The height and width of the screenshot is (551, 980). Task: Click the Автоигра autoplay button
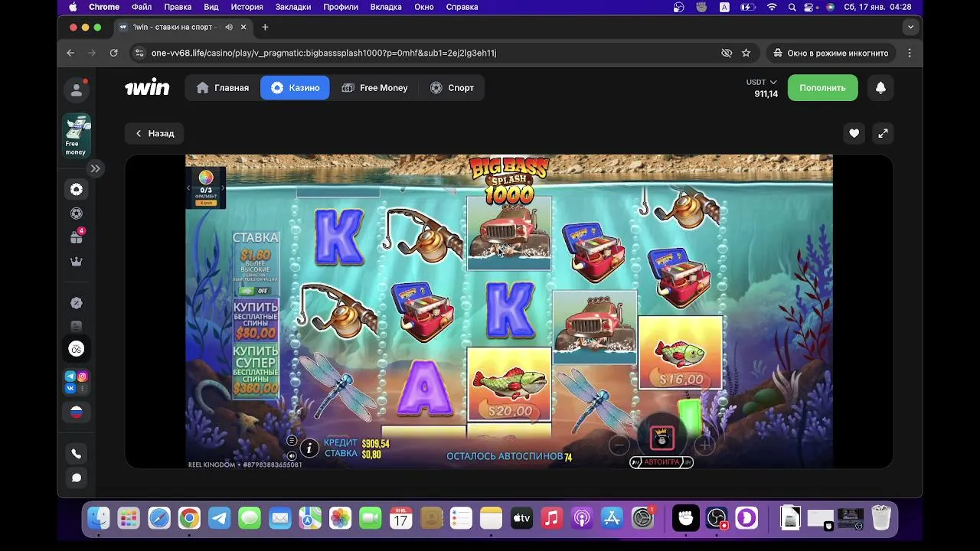[x=661, y=462]
